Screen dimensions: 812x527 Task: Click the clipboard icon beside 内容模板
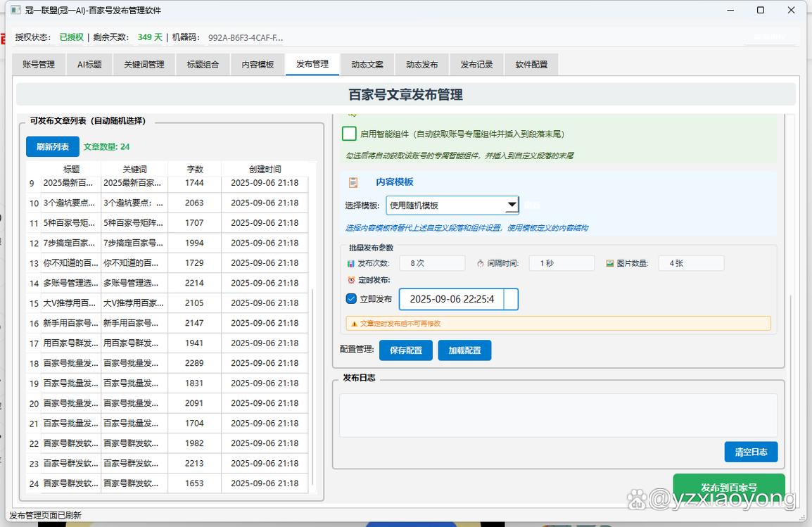(x=353, y=182)
